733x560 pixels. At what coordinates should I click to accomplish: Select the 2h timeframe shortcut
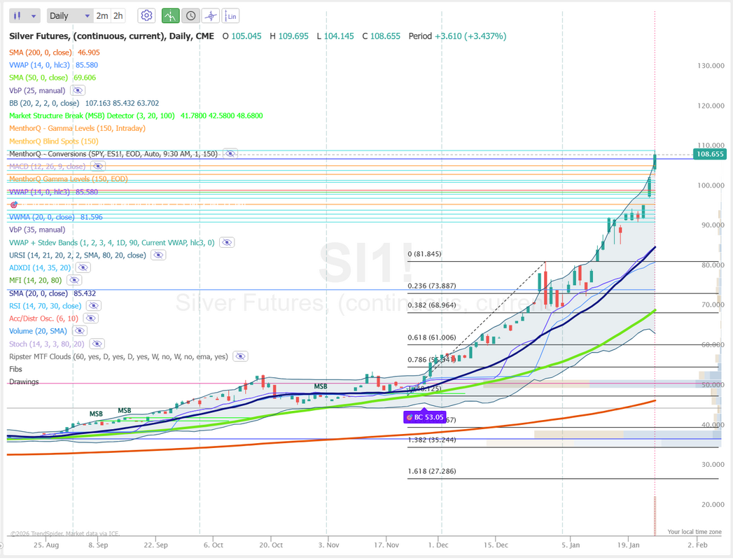pyautogui.click(x=118, y=15)
